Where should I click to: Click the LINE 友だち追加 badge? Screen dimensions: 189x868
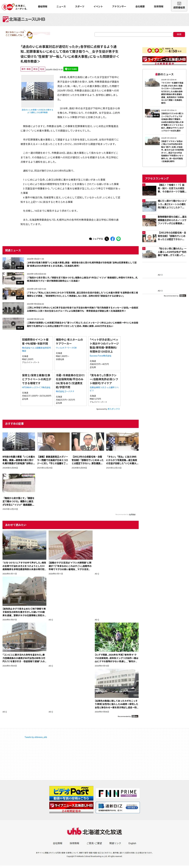[71, 69]
